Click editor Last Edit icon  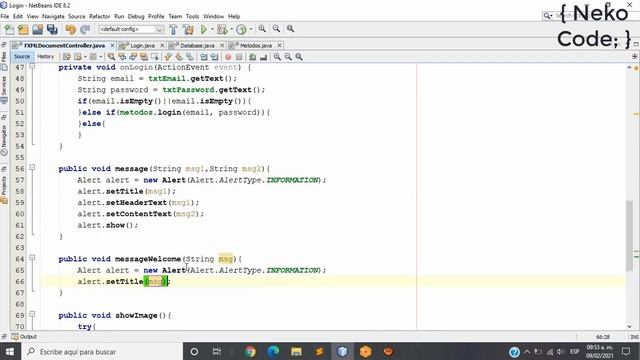pyautogui.click(x=67, y=57)
